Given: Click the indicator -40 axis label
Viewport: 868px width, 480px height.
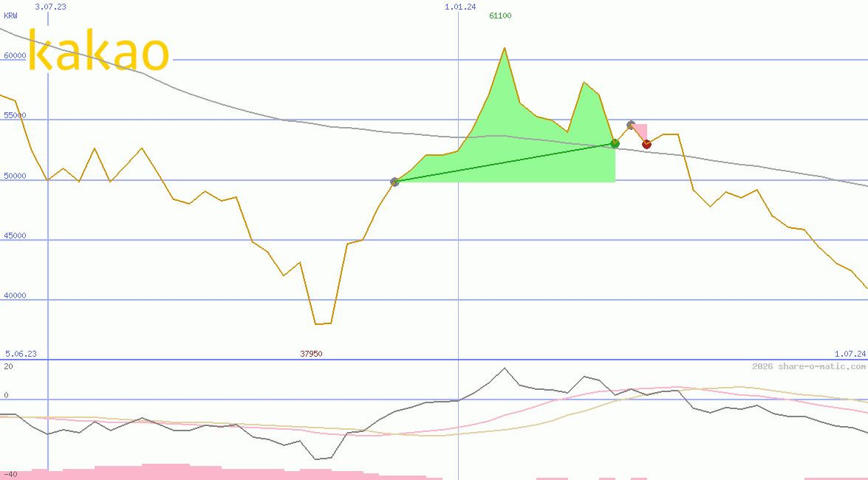Looking at the screenshot, I should point(10,475).
